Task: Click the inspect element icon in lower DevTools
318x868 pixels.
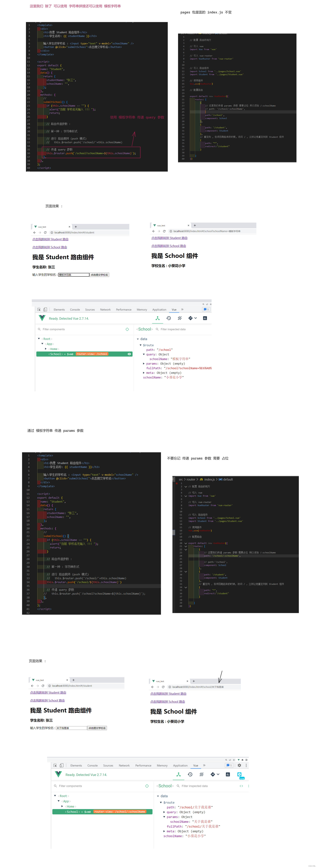Action: pyautogui.click(x=55, y=766)
